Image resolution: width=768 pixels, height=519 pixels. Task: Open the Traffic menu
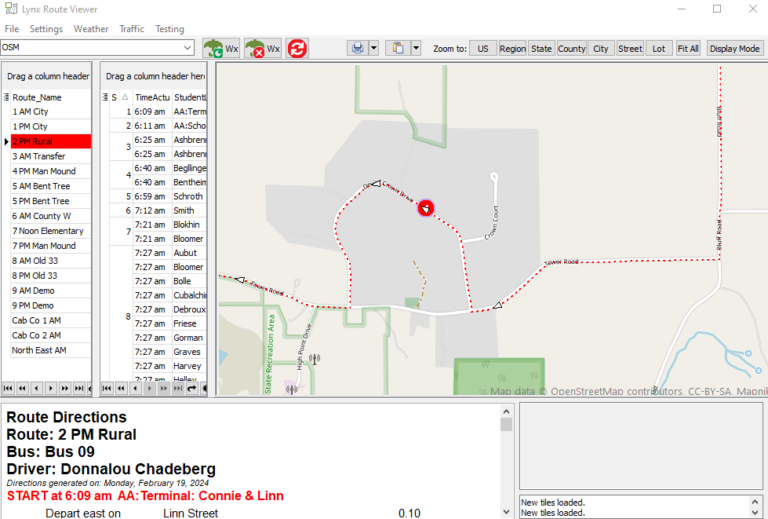pos(131,29)
